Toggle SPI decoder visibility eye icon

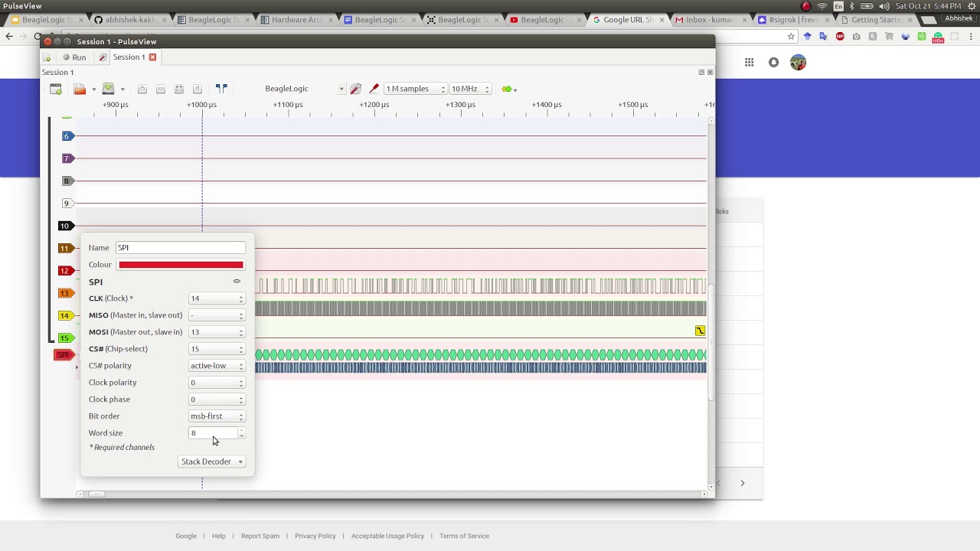[x=237, y=282]
